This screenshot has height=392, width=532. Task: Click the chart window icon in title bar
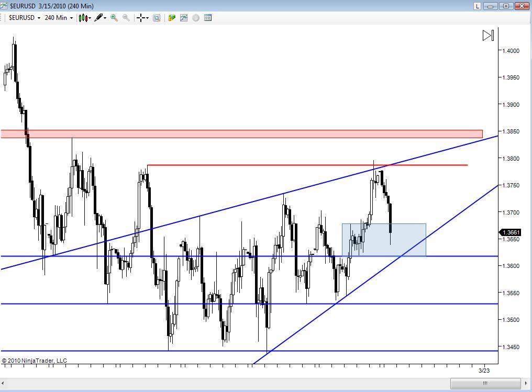pos(4,6)
